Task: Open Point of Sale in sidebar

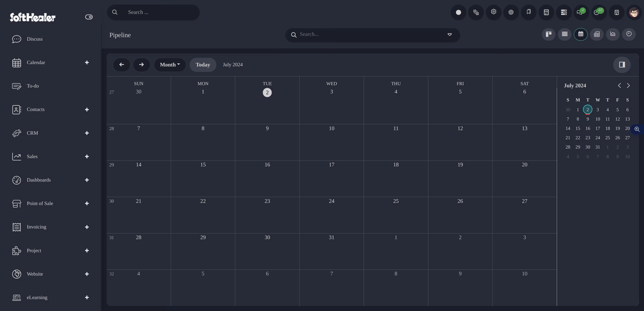Action: tap(40, 203)
